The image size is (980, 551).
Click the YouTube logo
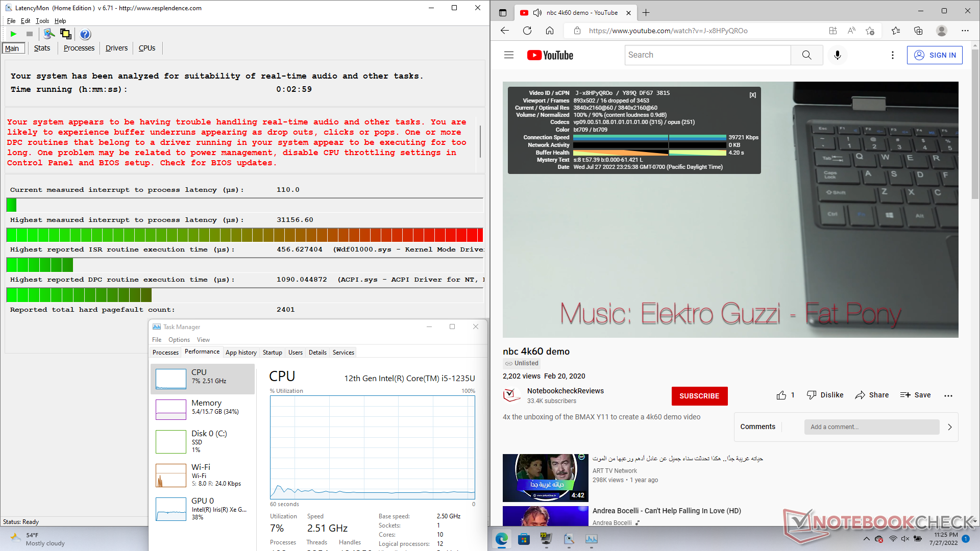[x=550, y=55]
